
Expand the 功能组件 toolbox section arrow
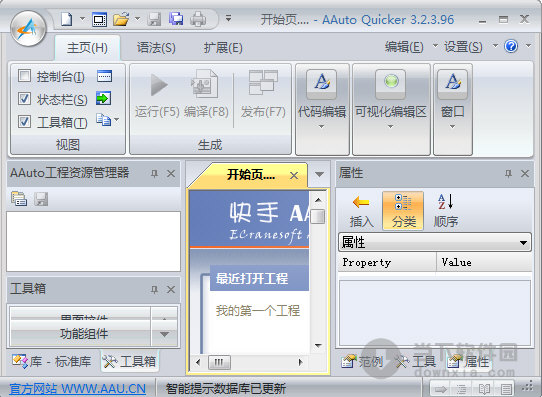point(164,334)
